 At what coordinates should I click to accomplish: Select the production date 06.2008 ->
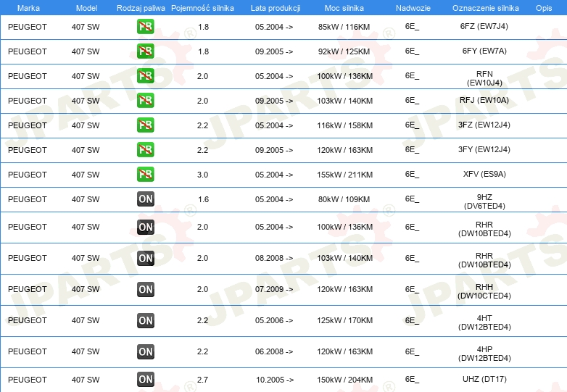[x=274, y=351]
